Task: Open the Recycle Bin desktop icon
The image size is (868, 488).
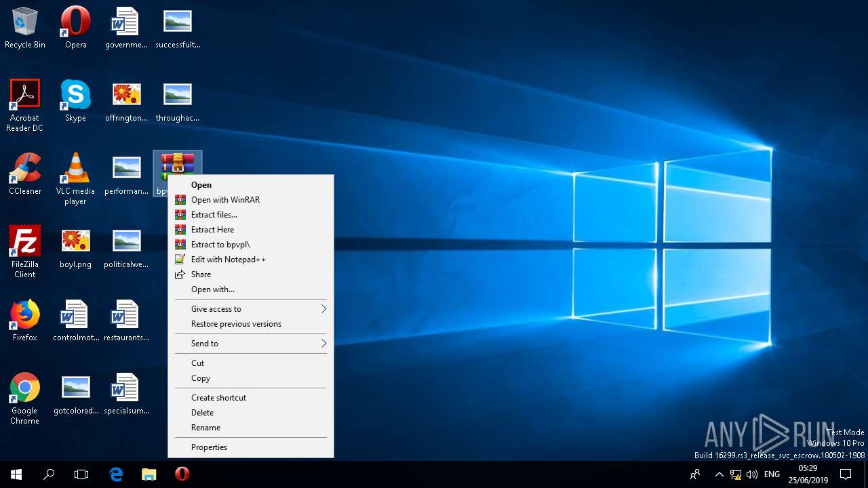Action: 25,28
